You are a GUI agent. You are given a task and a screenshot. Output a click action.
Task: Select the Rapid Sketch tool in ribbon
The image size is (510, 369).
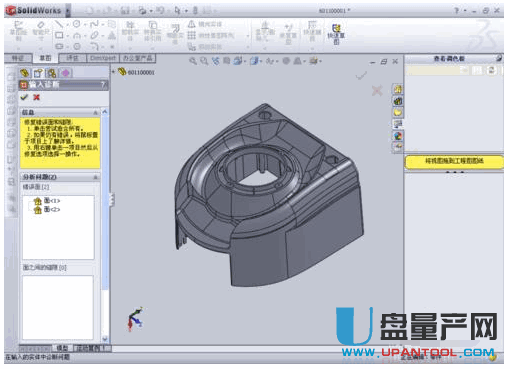point(336,34)
